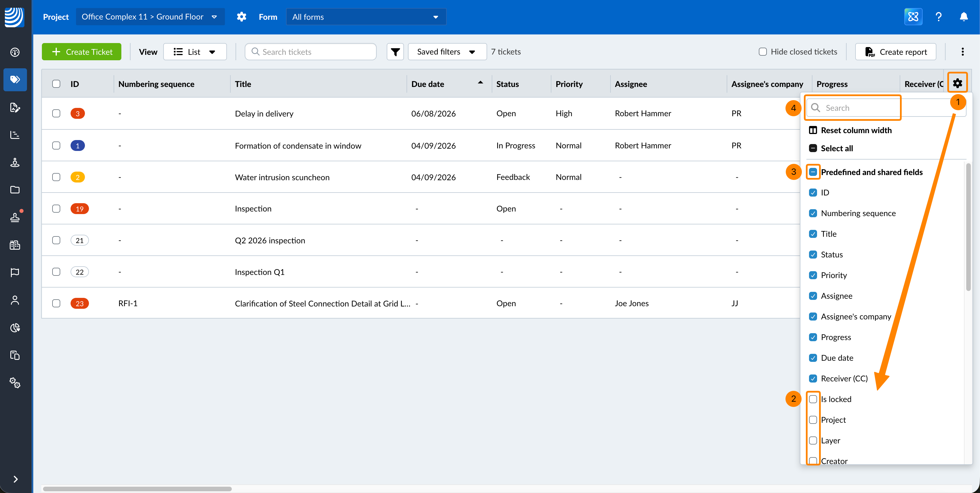
Task: Toggle Predefined and shared fields checkbox
Action: (813, 172)
